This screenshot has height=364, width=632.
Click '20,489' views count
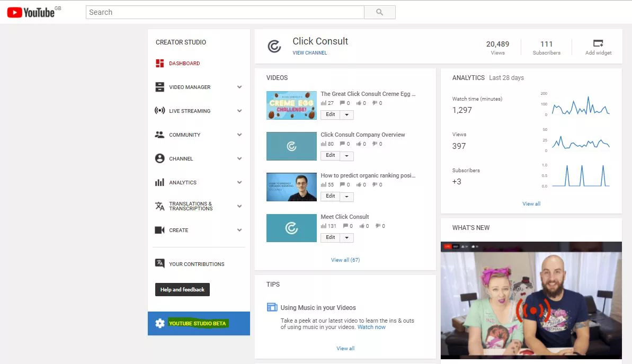(497, 44)
